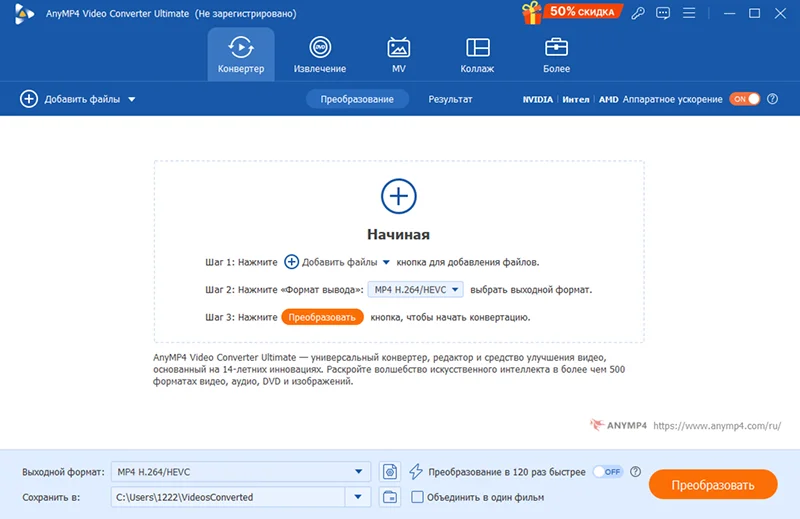Open the Выходной формат combo box
800x519 pixels.
click(240, 472)
